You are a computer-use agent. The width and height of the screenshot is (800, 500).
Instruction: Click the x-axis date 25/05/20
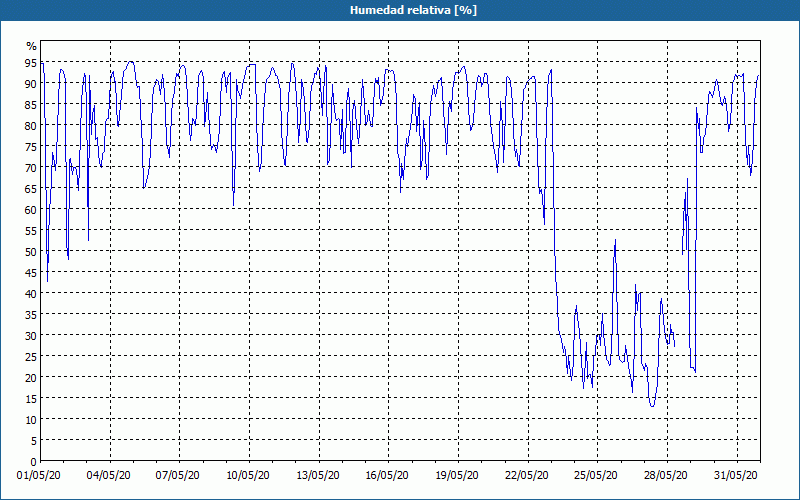596,475
